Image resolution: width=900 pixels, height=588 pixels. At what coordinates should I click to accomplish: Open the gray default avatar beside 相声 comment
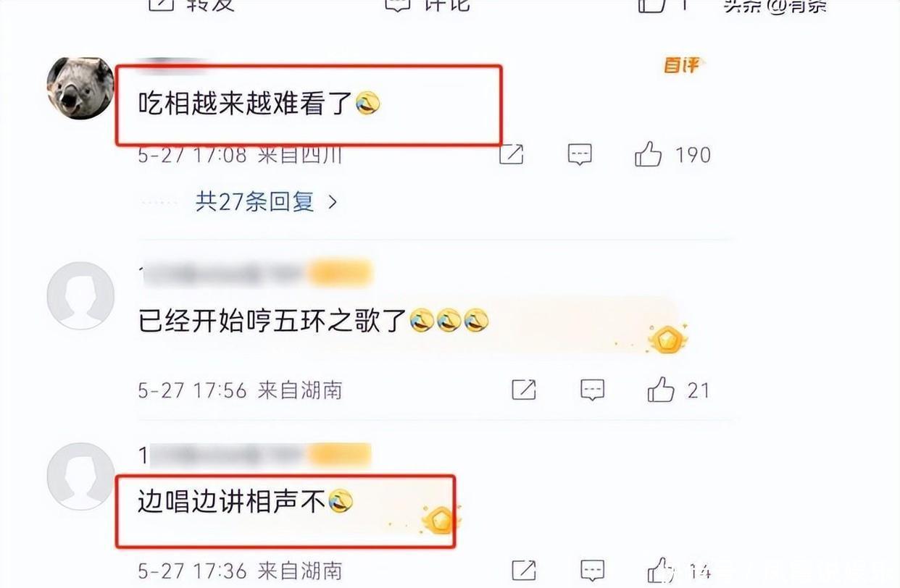point(80,476)
